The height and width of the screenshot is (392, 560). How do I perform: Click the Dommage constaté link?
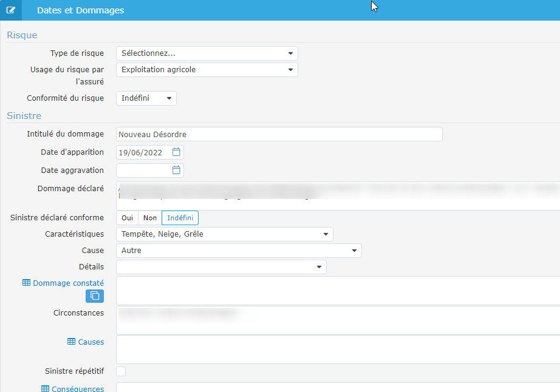tap(68, 283)
